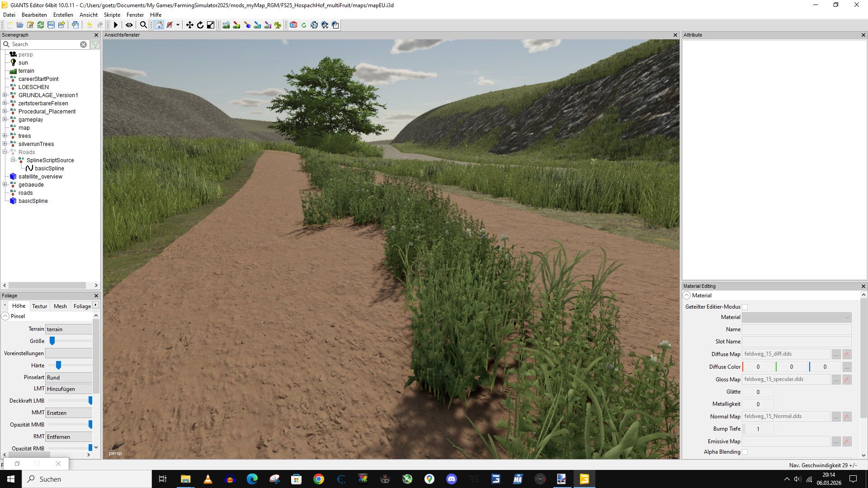Open the Skripte menu
The width and height of the screenshot is (868, 488).
pos(112,15)
